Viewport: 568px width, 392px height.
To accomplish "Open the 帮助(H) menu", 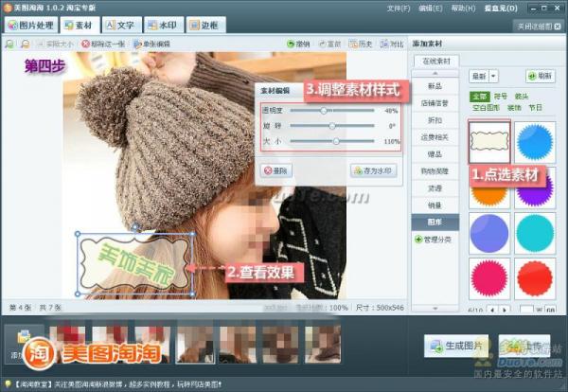I will click(x=462, y=8).
